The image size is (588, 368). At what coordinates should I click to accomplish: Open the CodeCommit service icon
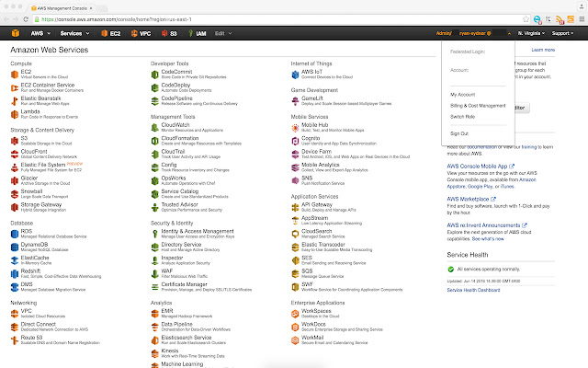click(155, 75)
